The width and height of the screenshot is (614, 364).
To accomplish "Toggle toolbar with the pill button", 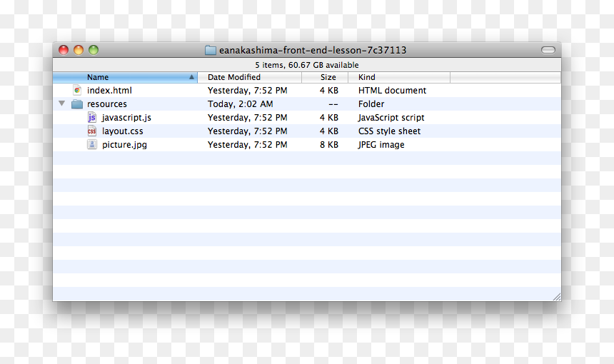I will click(548, 50).
